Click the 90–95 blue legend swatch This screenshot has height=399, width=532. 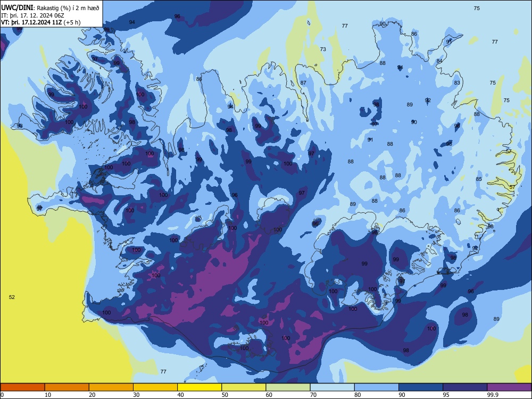[421, 387]
